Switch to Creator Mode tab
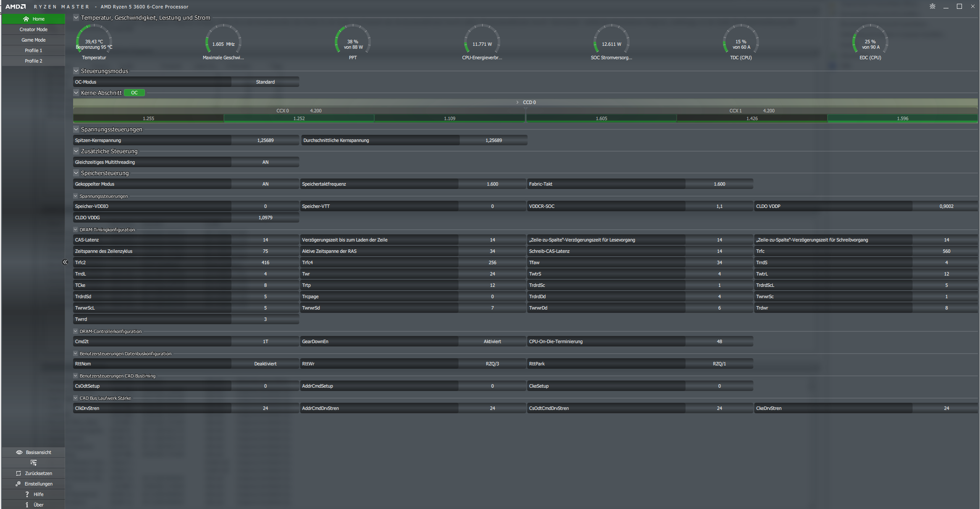The image size is (980, 509). [33, 29]
